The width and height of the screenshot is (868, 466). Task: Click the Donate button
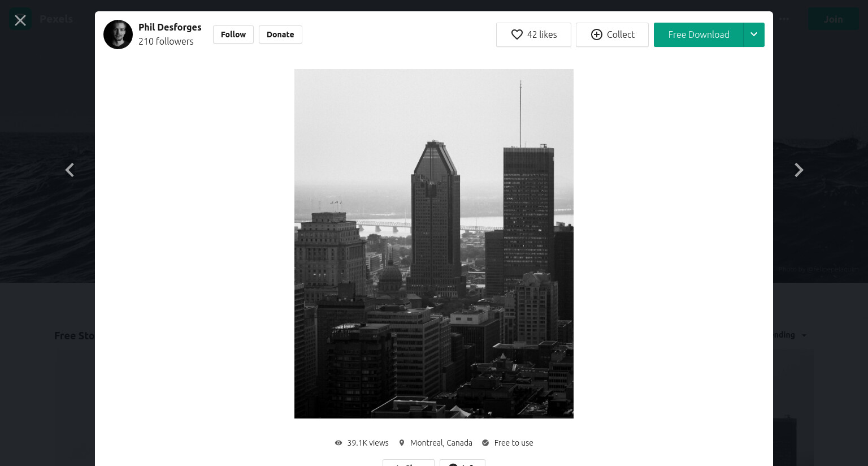[x=280, y=34]
